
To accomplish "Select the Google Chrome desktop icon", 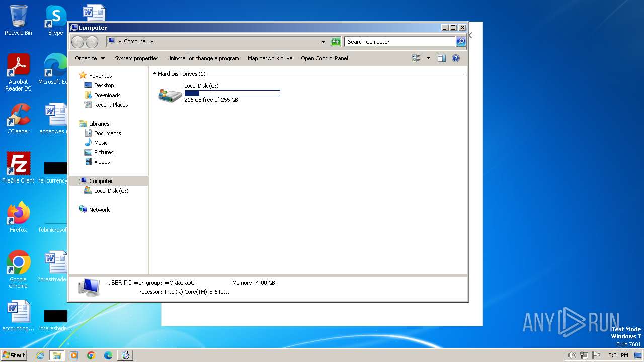I will coord(18,269).
